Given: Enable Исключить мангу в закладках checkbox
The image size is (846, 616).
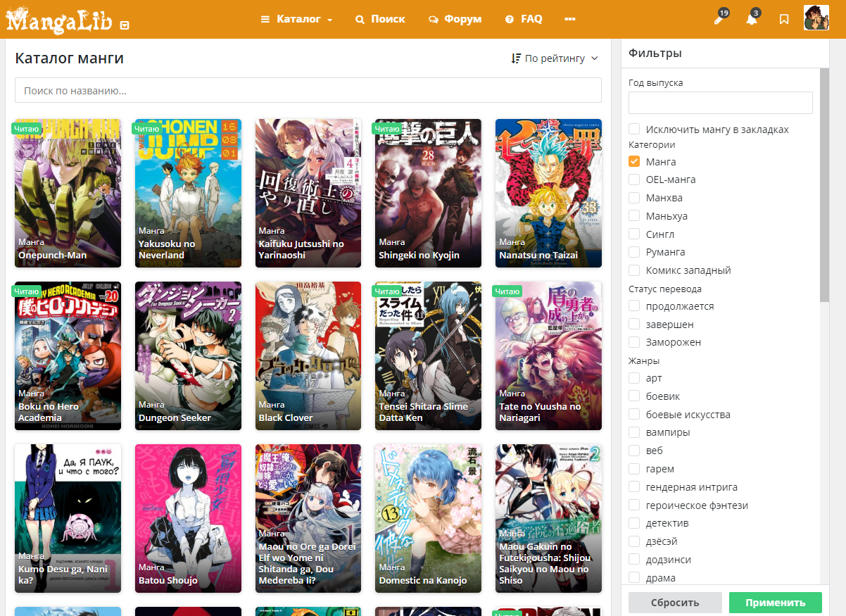Looking at the screenshot, I should tap(634, 130).
